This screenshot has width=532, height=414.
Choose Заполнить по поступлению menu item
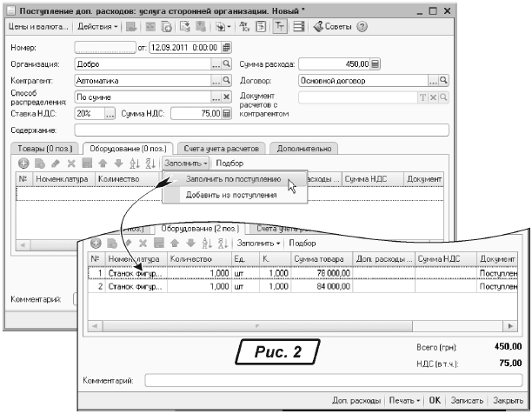(232, 179)
